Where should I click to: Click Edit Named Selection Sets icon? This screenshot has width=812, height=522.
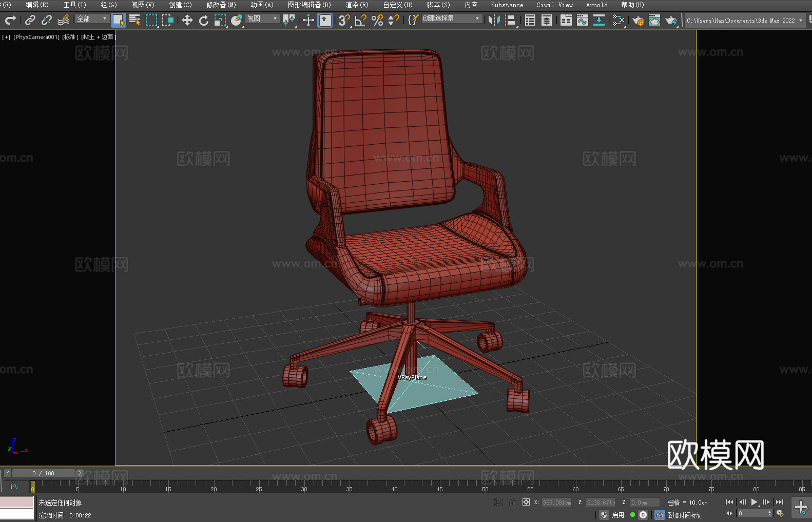pos(413,20)
